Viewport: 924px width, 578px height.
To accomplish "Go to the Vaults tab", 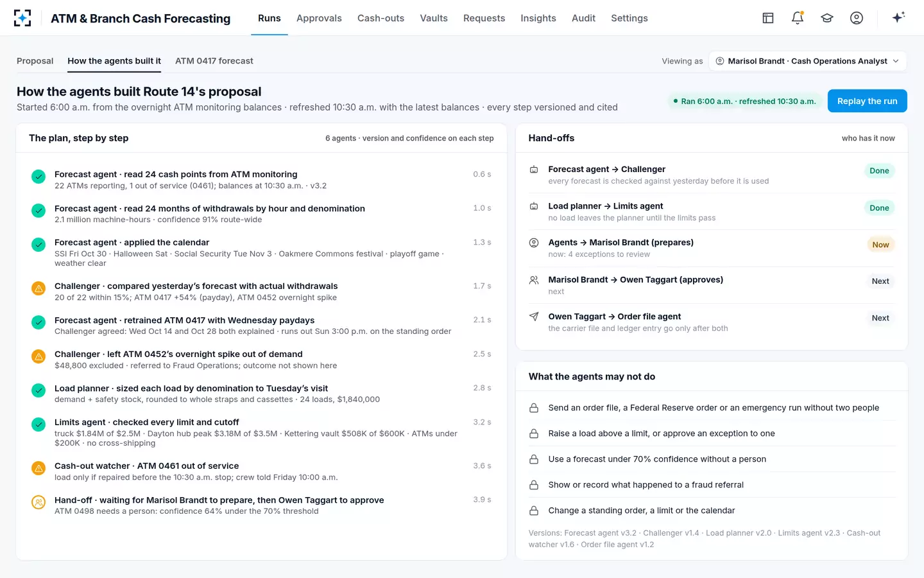I will click(434, 18).
